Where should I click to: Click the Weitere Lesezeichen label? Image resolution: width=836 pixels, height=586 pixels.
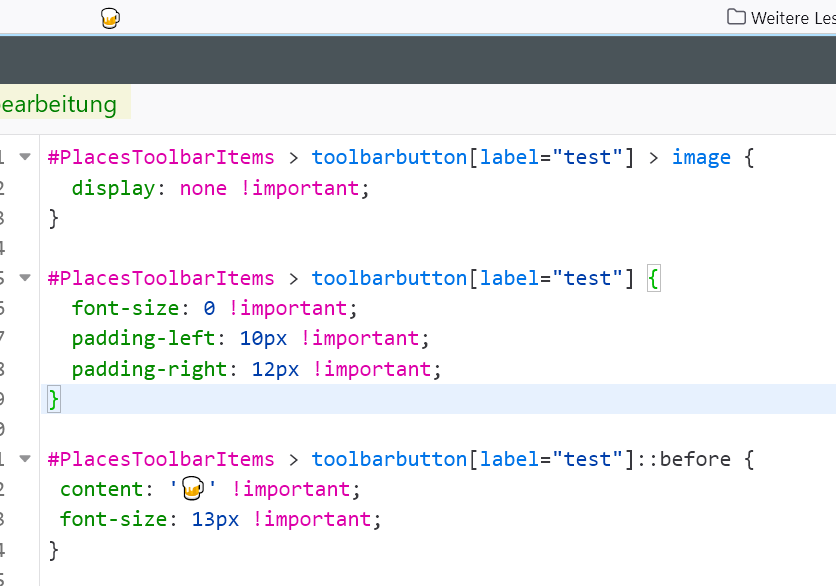pos(793,17)
